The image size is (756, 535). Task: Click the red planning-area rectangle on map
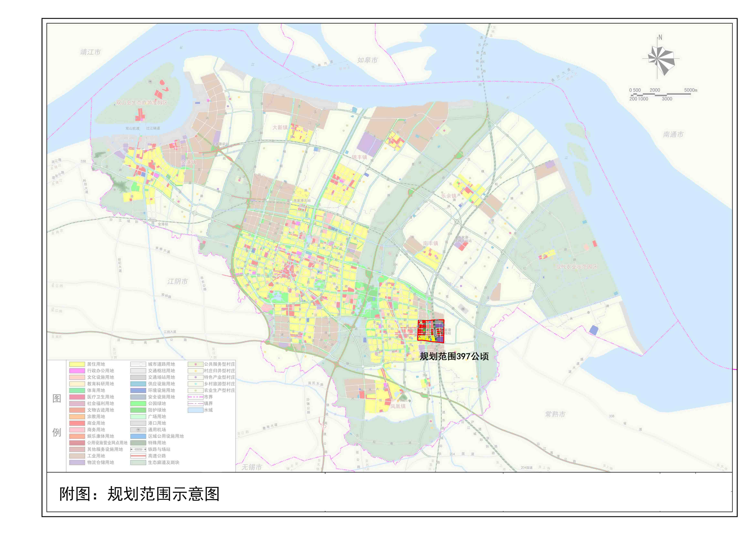pyautogui.click(x=431, y=331)
